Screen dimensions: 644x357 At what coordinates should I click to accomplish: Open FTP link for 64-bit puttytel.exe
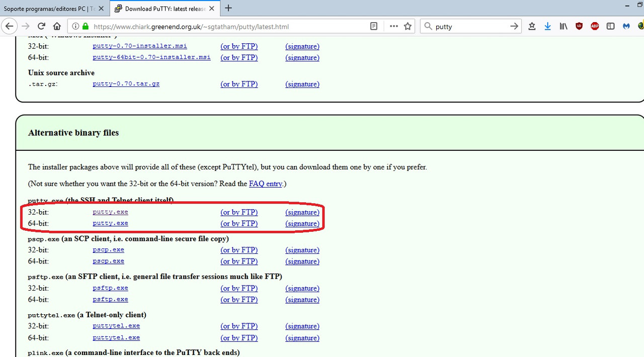(x=239, y=338)
